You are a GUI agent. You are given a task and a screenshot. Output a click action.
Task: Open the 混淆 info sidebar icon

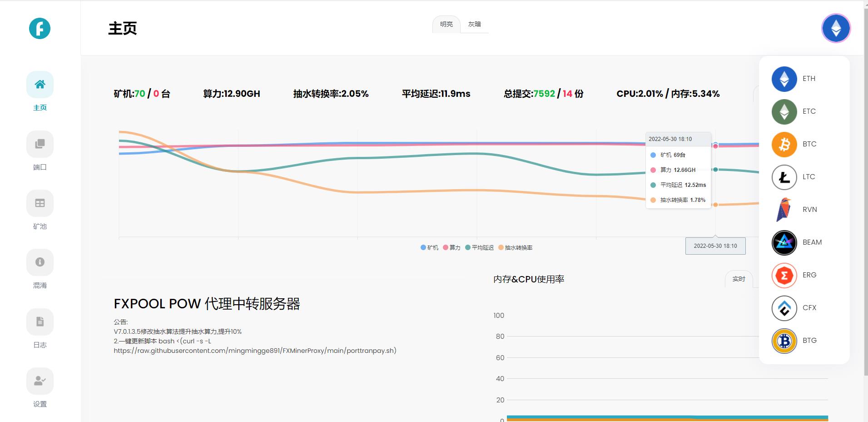(x=40, y=262)
